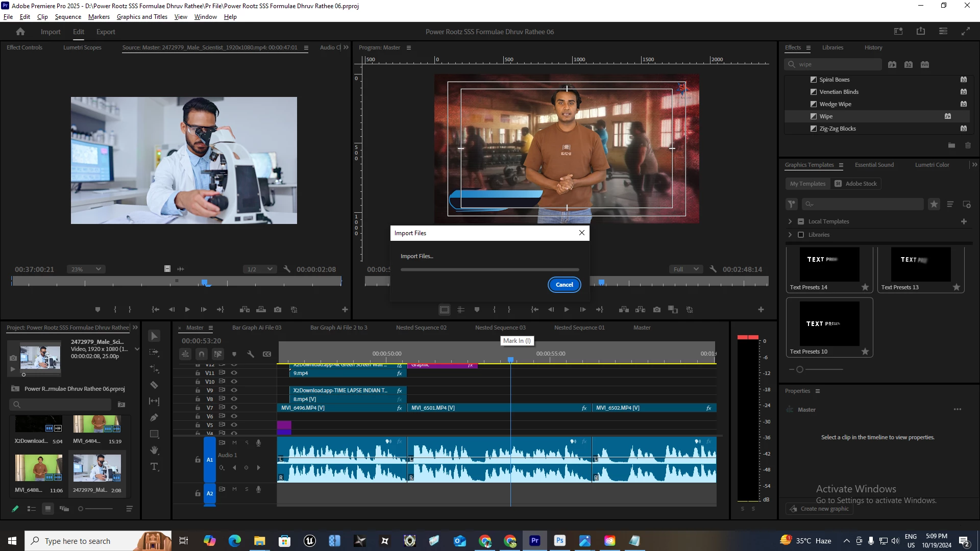Hide track V7 using its eye icon

tap(234, 408)
